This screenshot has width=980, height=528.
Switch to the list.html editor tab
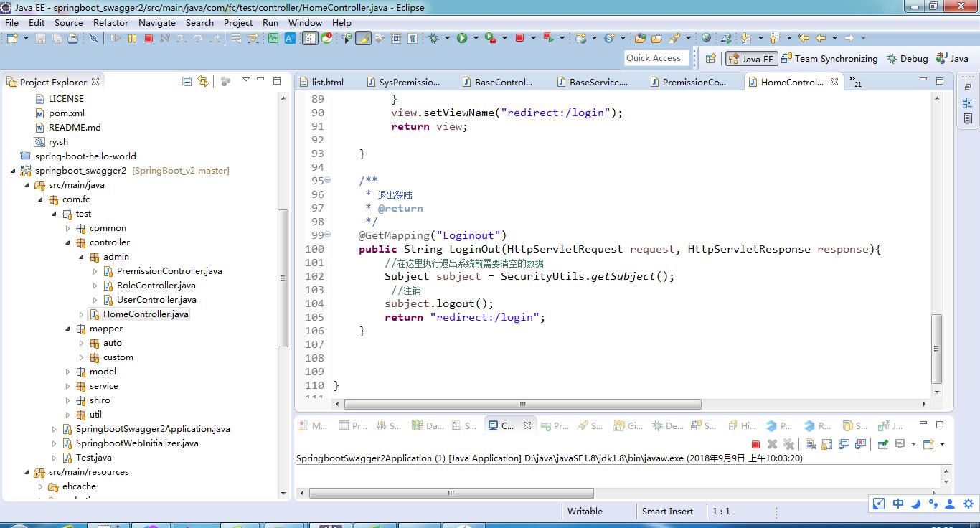coord(321,82)
